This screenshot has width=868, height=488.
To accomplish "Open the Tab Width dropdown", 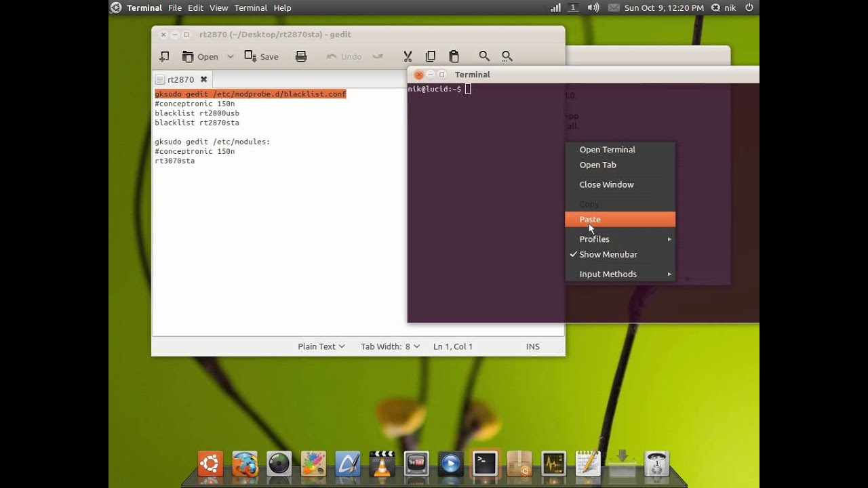I will point(390,346).
